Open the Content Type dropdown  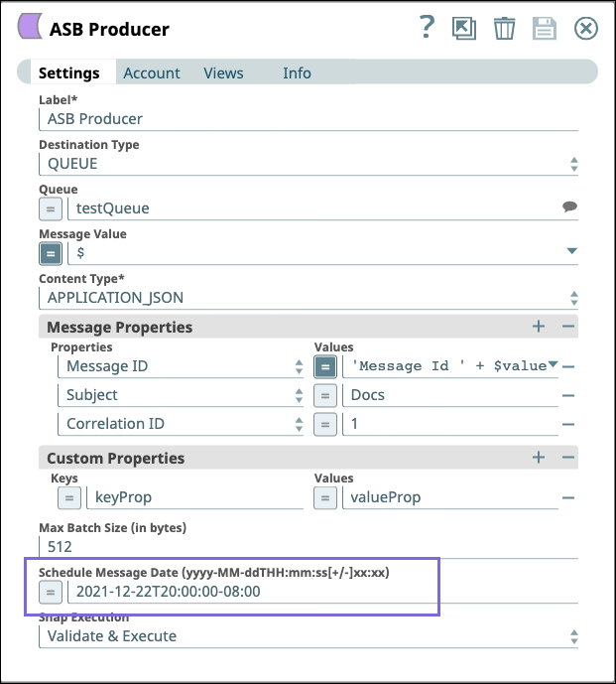(308, 298)
